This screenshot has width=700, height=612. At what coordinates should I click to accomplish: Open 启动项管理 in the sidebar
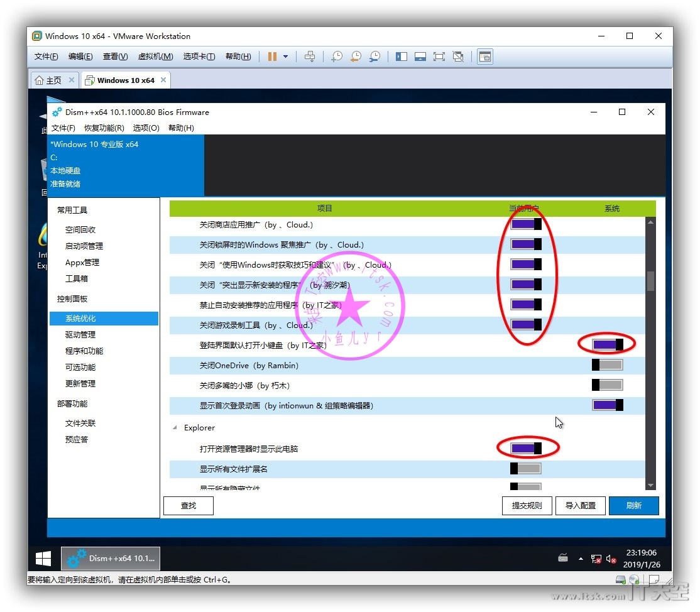[x=84, y=246]
